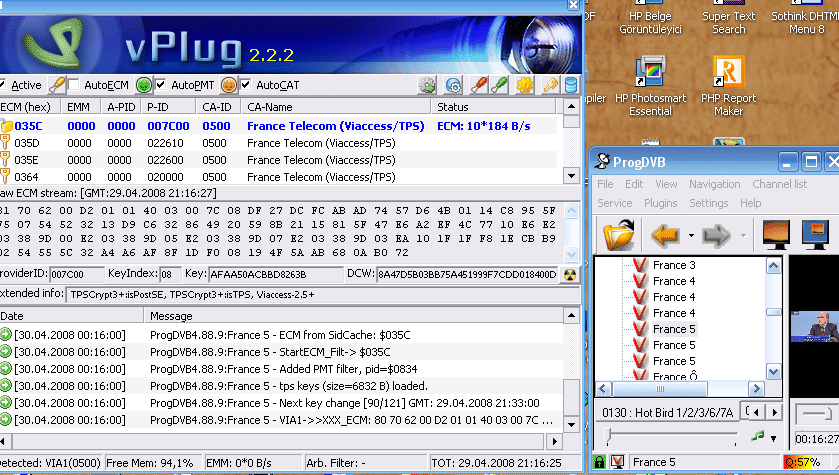Screen dimensions: 839x475
Task: Click the yellow gear icon in vPlug toolbar
Action: click(525, 85)
